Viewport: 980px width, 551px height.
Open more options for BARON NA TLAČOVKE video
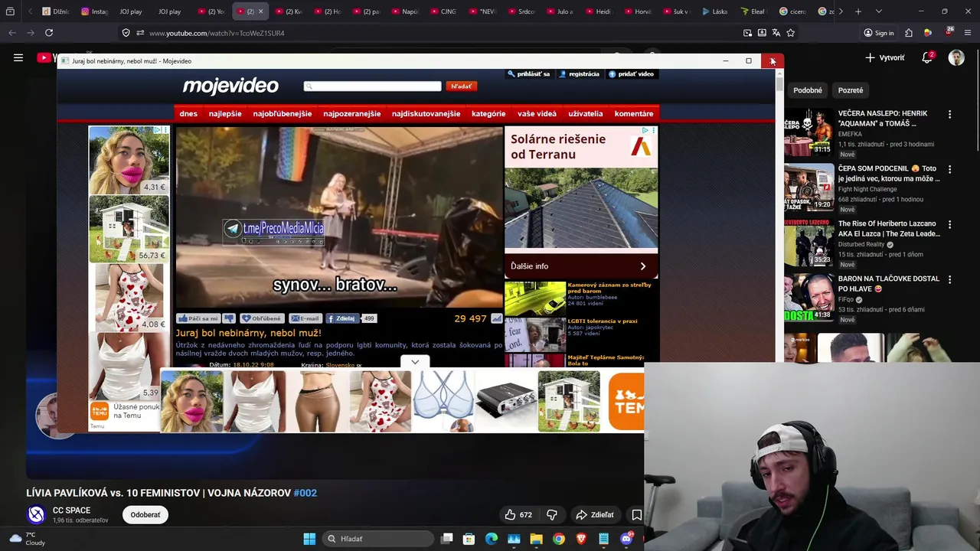pos(950,279)
